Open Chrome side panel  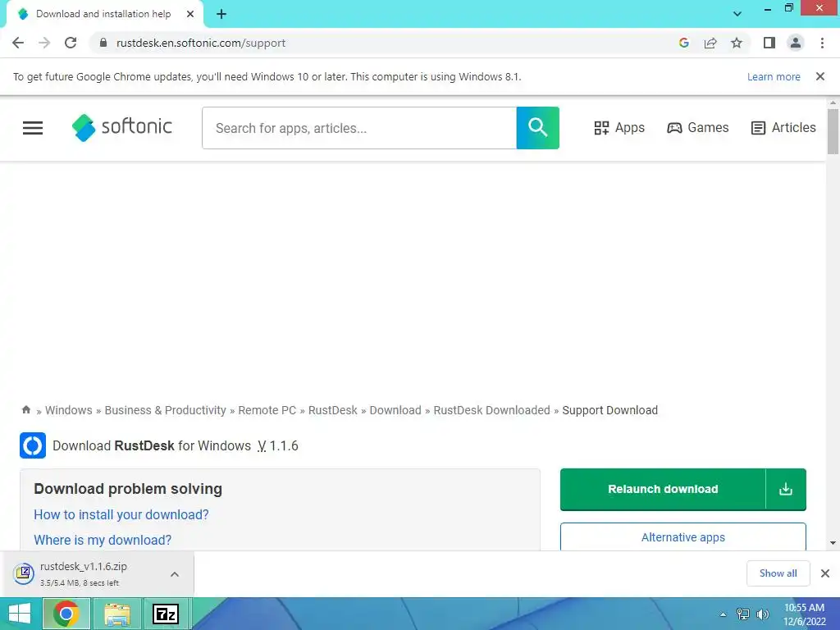[x=769, y=43]
